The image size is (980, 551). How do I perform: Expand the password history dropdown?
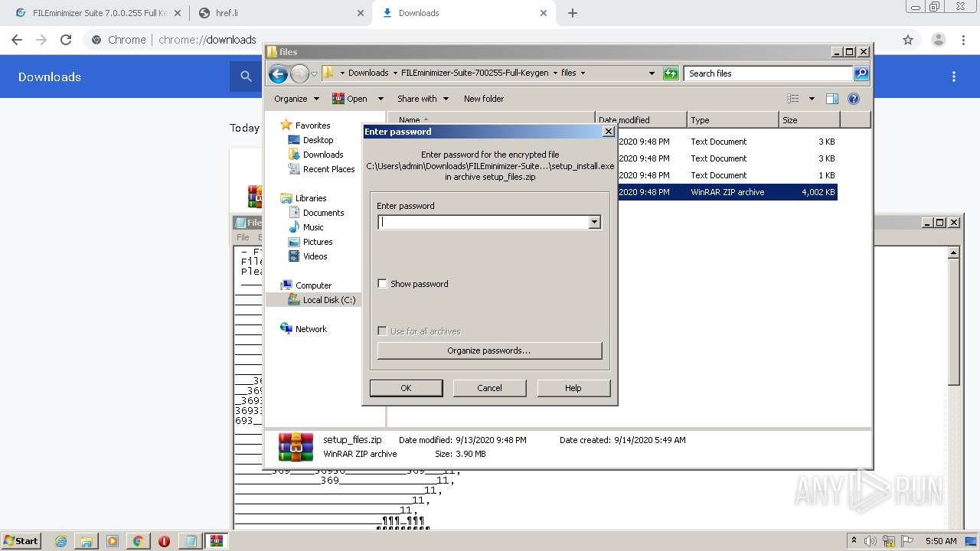pyautogui.click(x=594, y=222)
